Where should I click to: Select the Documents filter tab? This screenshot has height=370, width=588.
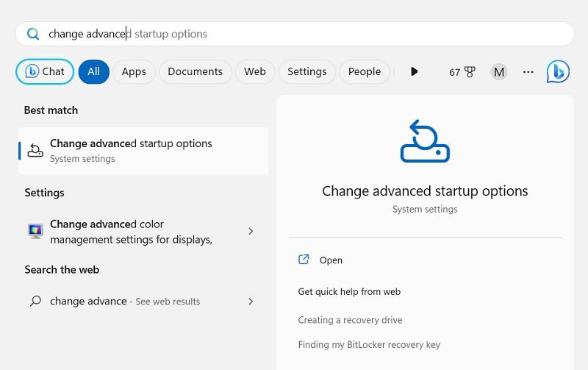(x=195, y=71)
